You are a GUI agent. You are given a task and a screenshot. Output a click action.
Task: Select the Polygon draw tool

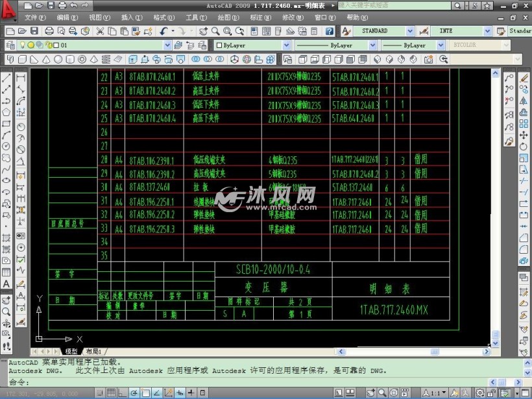[6, 112]
